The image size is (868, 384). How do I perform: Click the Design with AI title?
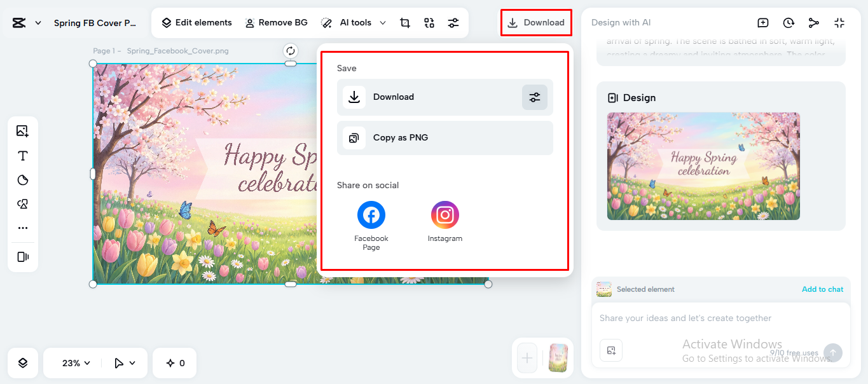pyautogui.click(x=621, y=23)
